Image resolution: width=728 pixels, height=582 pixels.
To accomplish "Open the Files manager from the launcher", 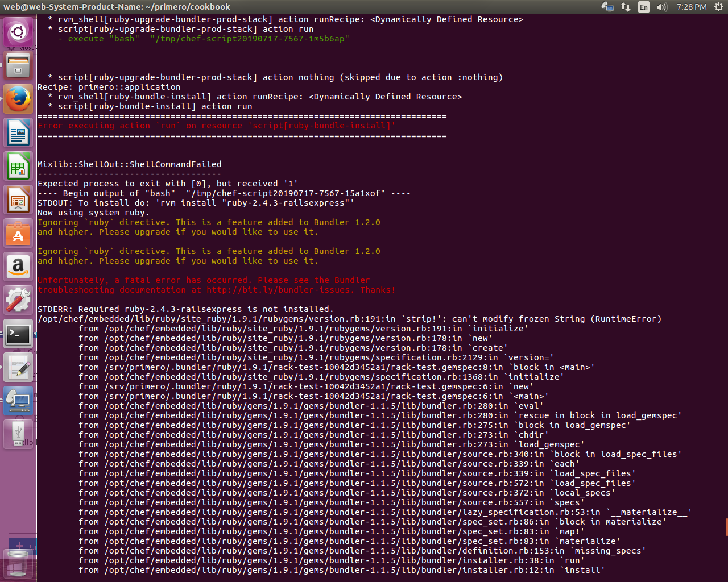I will tap(18, 65).
